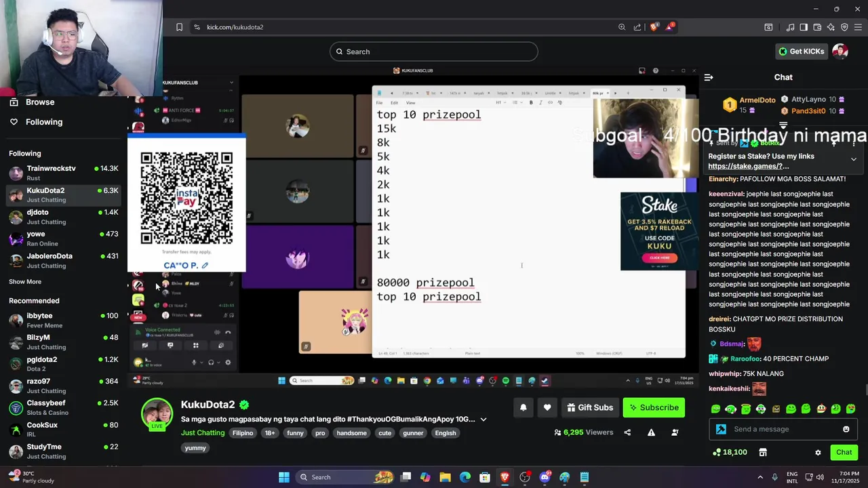
Task: Click StudyTme in Recommended list
Action: point(63,451)
